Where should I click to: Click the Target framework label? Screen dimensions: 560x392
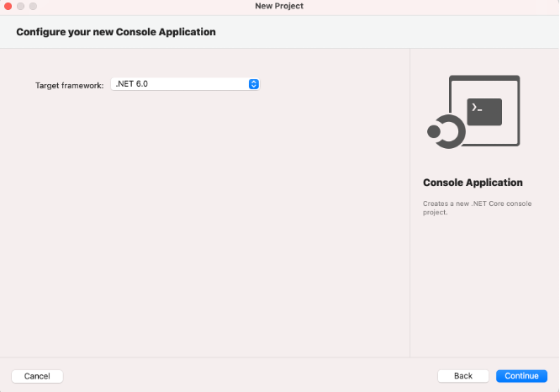click(69, 86)
